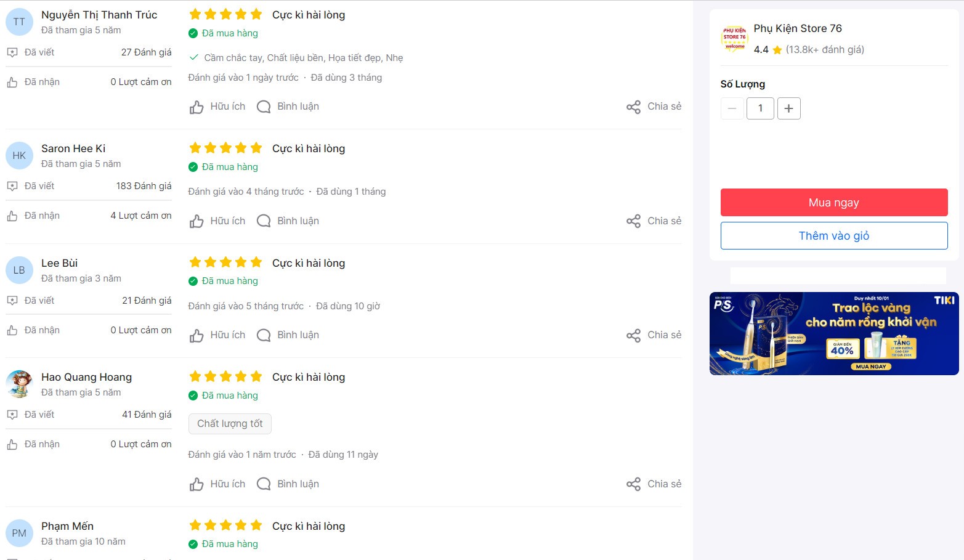Click Phụ Kiện Store 76 shop logo
The height and width of the screenshot is (560, 964).
734,38
